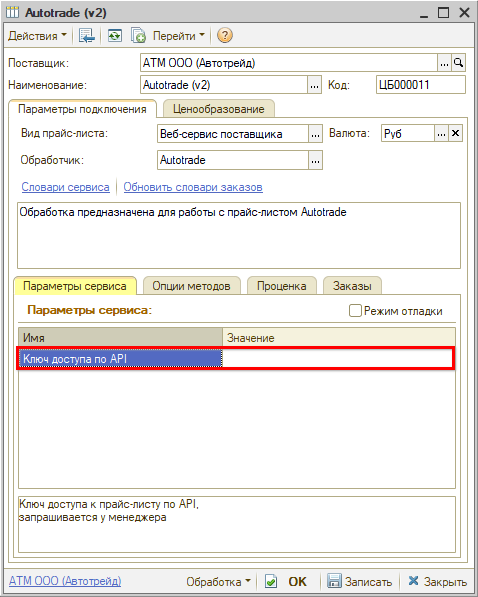The width and height of the screenshot is (478, 597).
Task: Click Обновить словари заказов link
Action: pyautogui.click(x=193, y=187)
